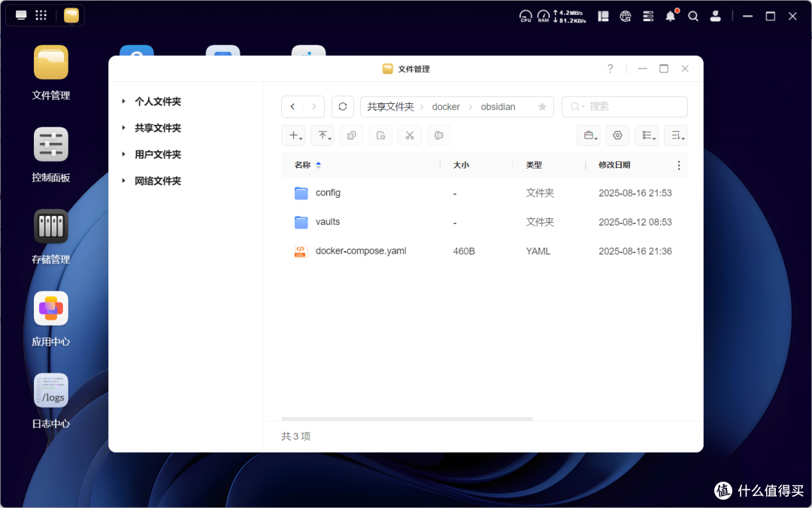
Task: Click the YAML type cell
Action: pyautogui.click(x=538, y=251)
